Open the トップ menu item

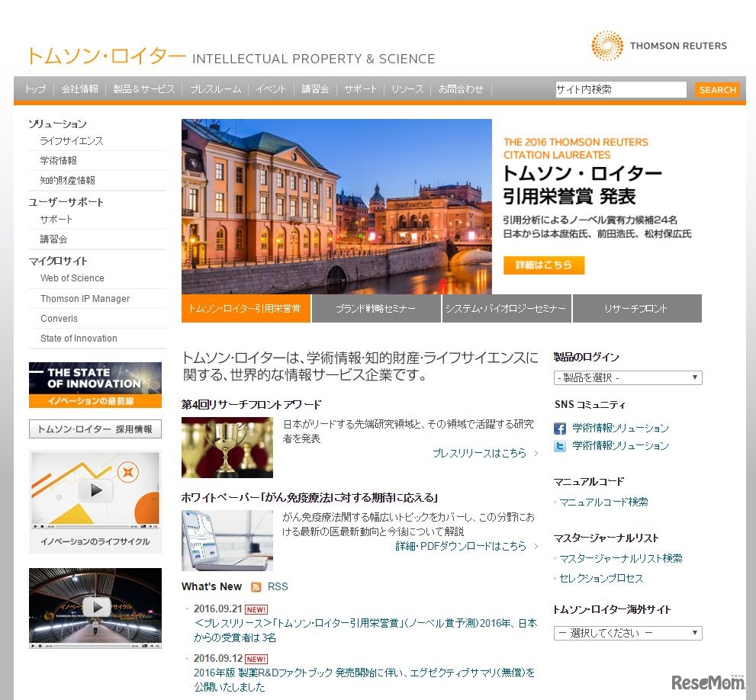click(x=36, y=89)
